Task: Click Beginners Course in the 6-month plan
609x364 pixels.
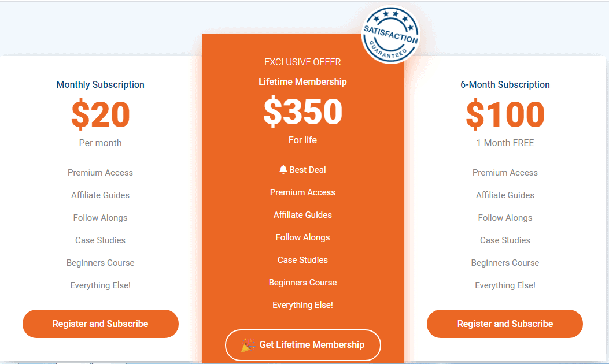Action: pyautogui.click(x=505, y=263)
